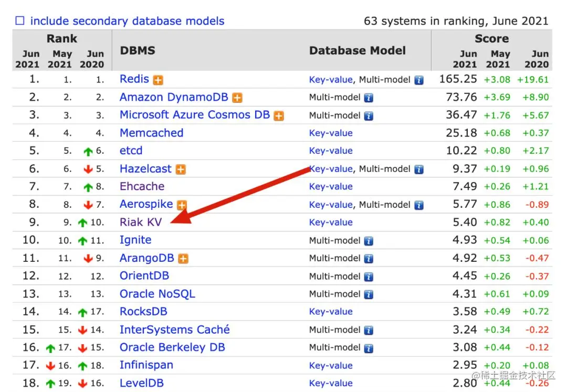567x392 pixels.
Task: Click the Key-value link in the Aerospike row
Action: pos(331,205)
